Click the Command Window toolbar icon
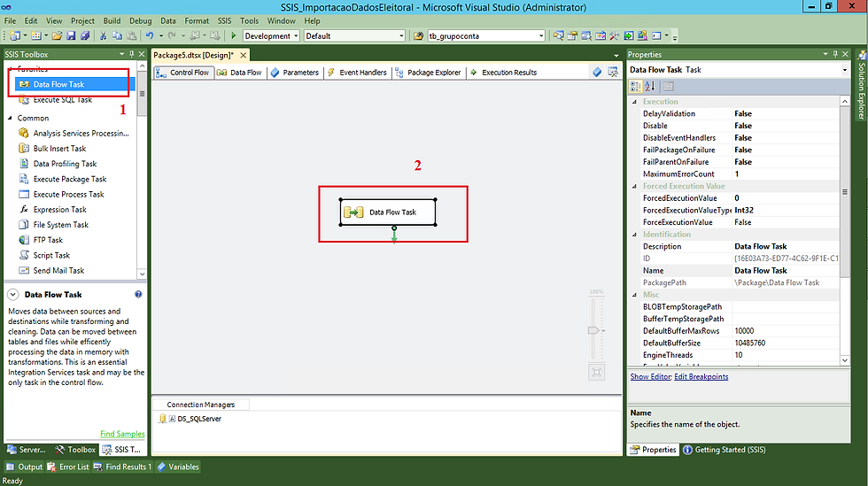Image resolution: width=868 pixels, height=486 pixels. 656,36
